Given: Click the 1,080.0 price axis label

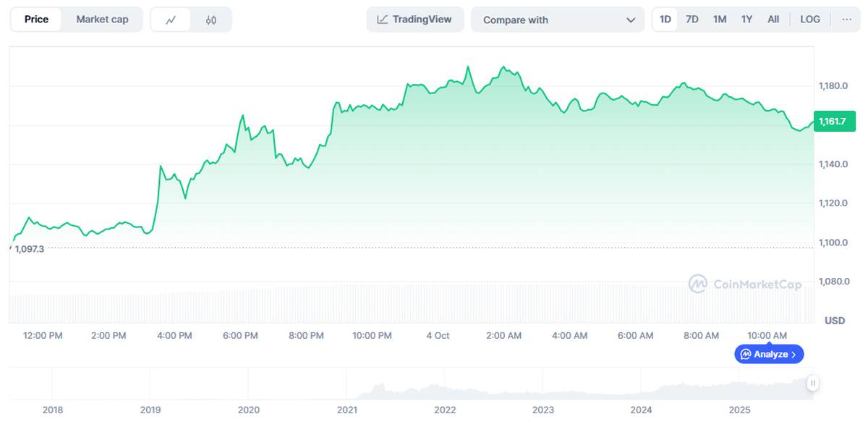Looking at the screenshot, I should (x=833, y=281).
